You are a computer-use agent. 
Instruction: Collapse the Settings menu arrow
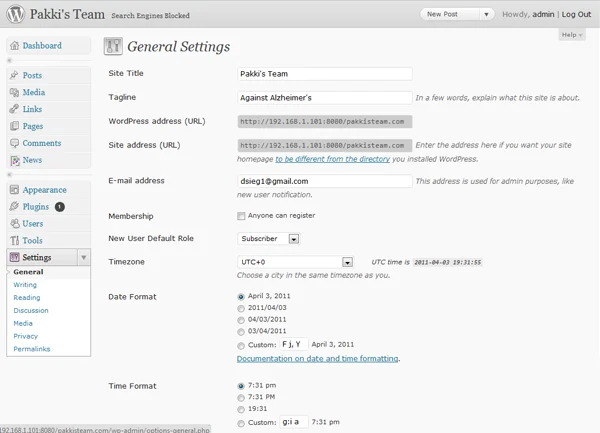click(x=84, y=257)
